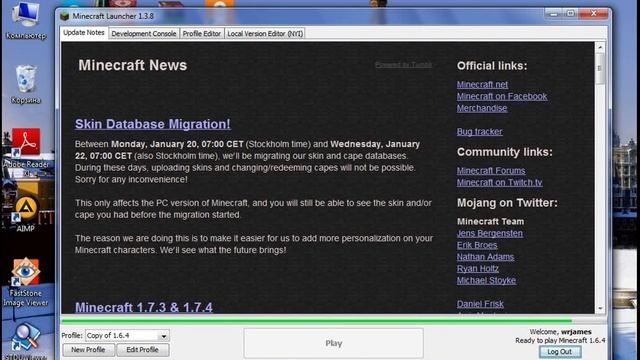The image size is (640, 360).
Task: Click magnifier desktop shortcut at bottom left
Action: (x=26, y=340)
